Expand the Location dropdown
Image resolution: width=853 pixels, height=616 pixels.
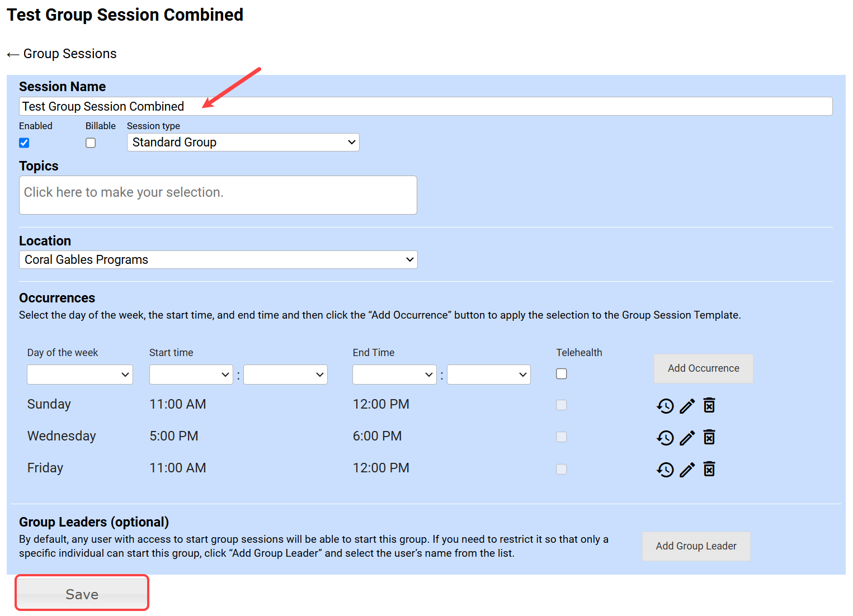click(x=218, y=260)
